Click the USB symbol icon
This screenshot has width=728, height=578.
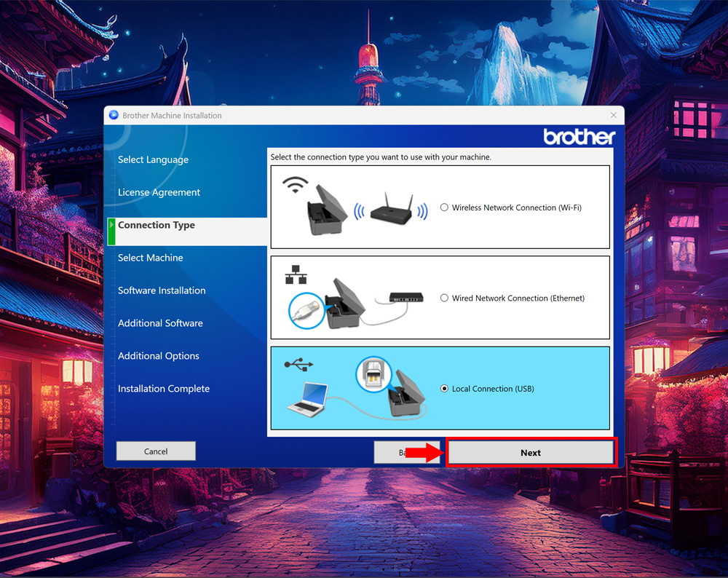(x=298, y=365)
